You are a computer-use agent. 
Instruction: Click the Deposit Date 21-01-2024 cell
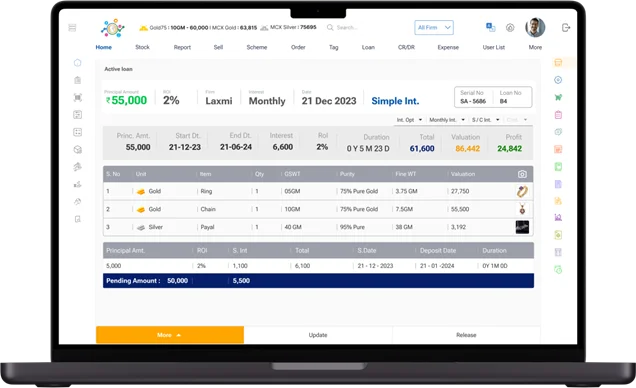click(x=437, y=266)
